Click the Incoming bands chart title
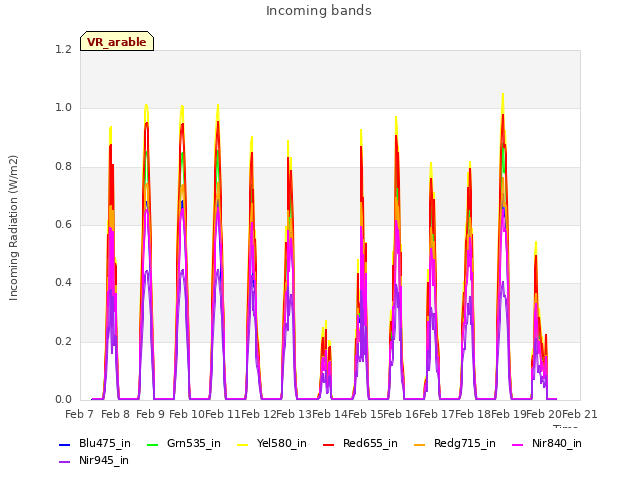The image size is (640, 480). 319,11
